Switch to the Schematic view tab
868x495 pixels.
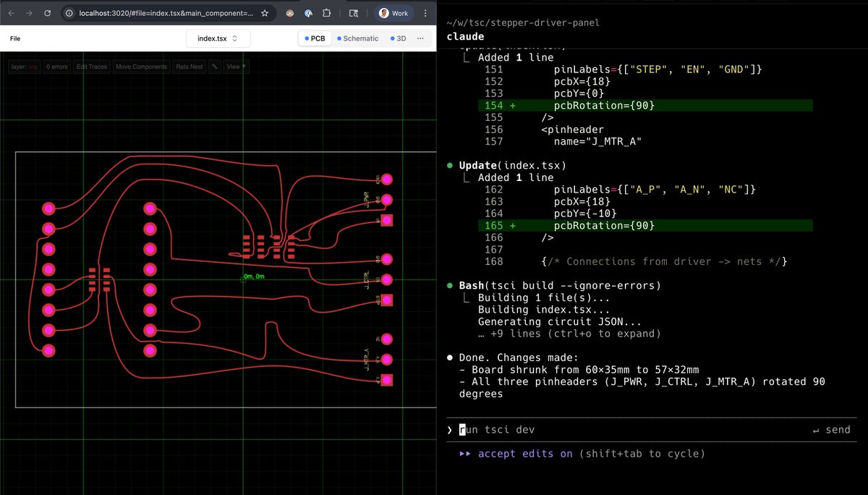click(x=357, y=38)
